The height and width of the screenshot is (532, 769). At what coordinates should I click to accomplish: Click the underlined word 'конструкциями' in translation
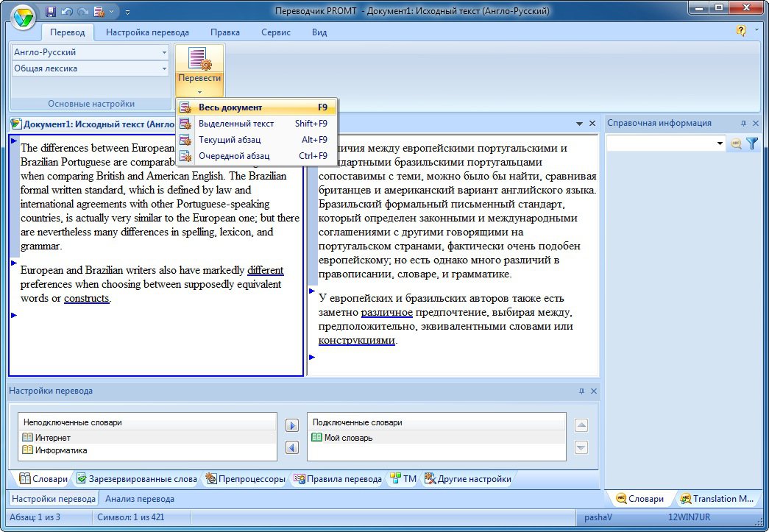click(357, 340)
